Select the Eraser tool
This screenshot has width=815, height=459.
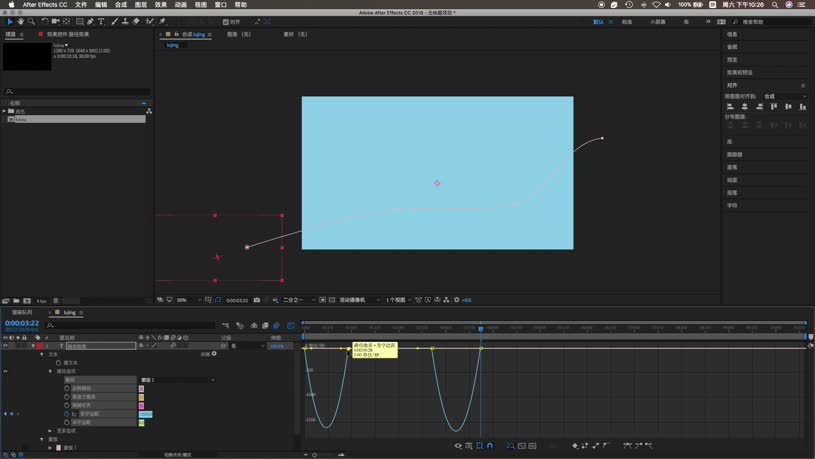pos(136,21)
